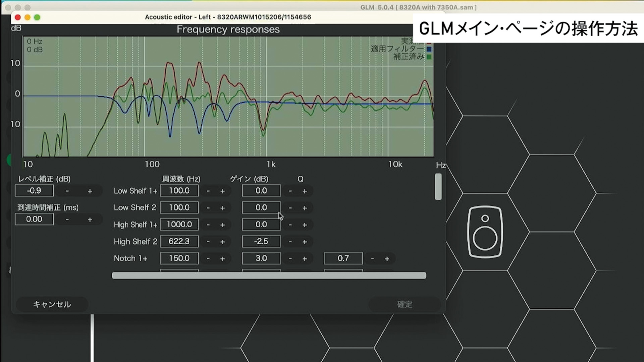
Task: Click the キャンセル (cancel) button
Action: point(52,304)
